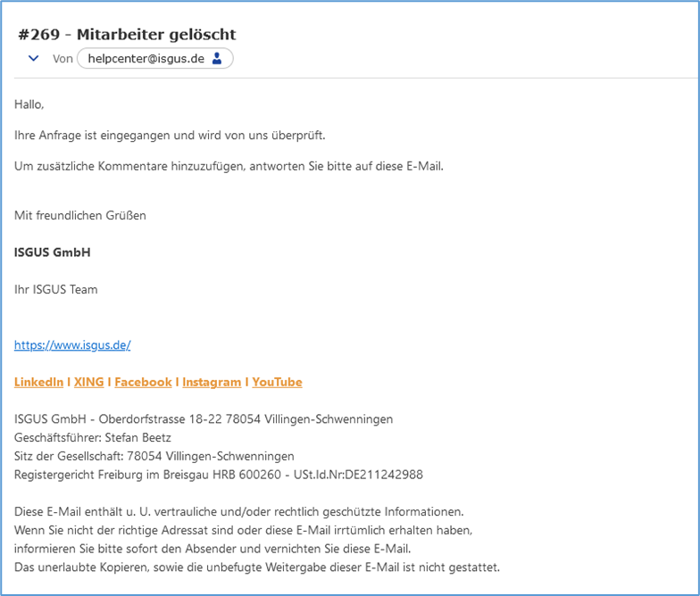Click 'Geschäftsführer: Stefan Beetz'
This screenshot has width=700, height=596.
click(93, 437)
